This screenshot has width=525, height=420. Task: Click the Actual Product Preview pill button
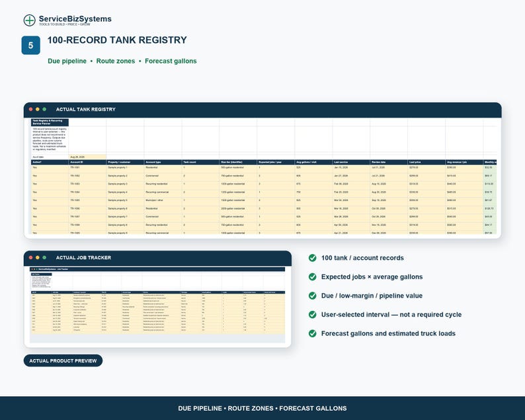(x=63, y=360)
